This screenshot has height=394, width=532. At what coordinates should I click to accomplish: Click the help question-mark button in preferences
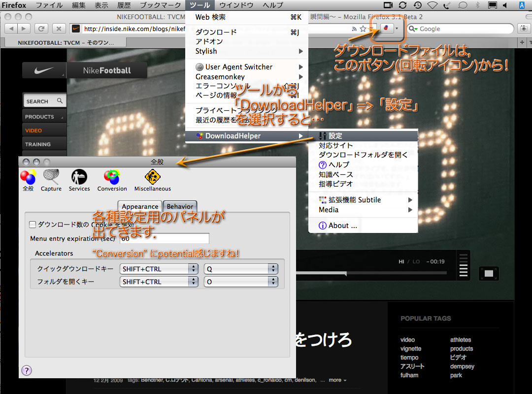27,370
